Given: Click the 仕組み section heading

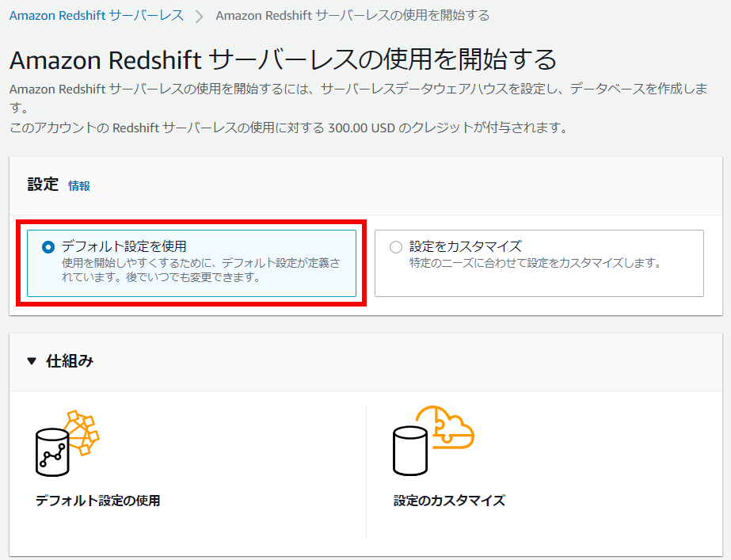Looking at the screenshot, I should (70, 360).
